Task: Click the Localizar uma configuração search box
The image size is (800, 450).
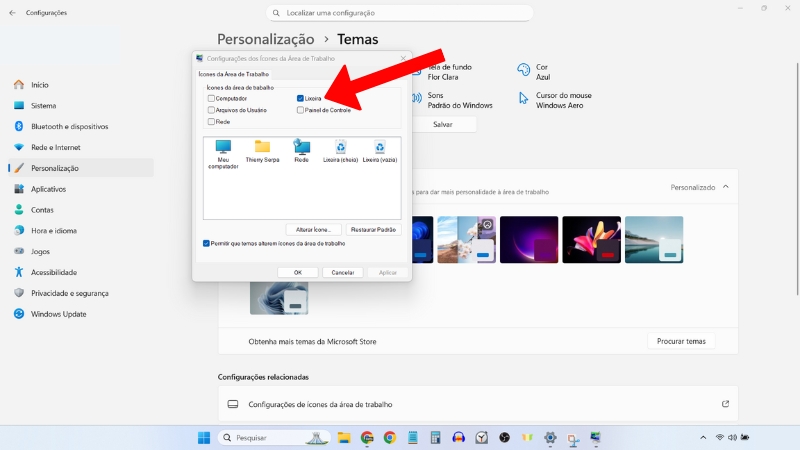Action: (x=400, y=13)
